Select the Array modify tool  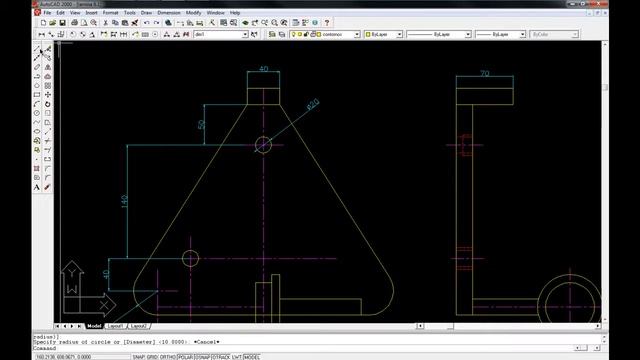pyautogui.click(x=48, y=86)
